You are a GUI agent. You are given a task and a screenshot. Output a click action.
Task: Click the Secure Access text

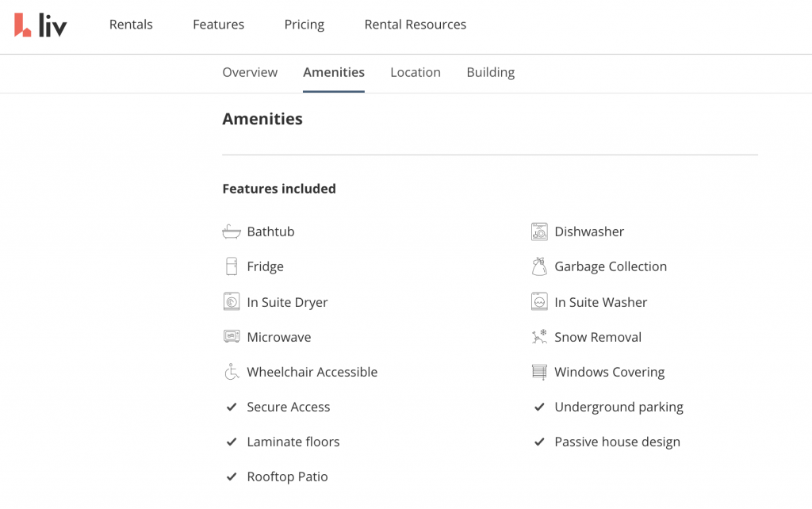[289, 407]
